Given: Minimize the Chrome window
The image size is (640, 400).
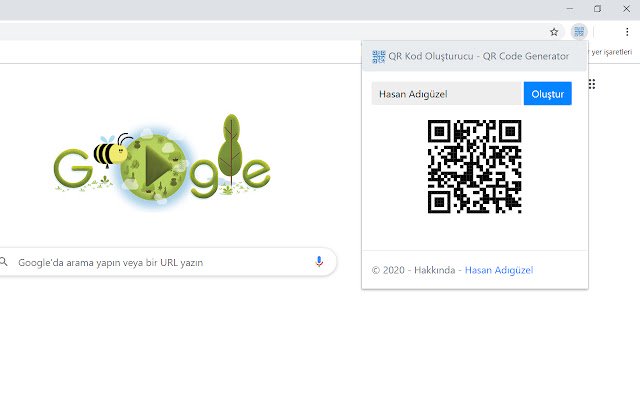Looking at the screenshot, I should pos(570,9).
